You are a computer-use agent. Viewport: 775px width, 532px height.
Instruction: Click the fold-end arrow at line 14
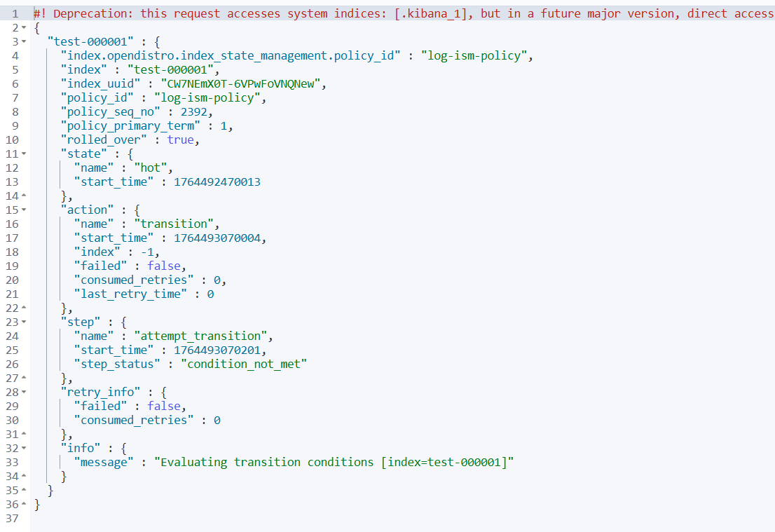click(x=24, y=196)
